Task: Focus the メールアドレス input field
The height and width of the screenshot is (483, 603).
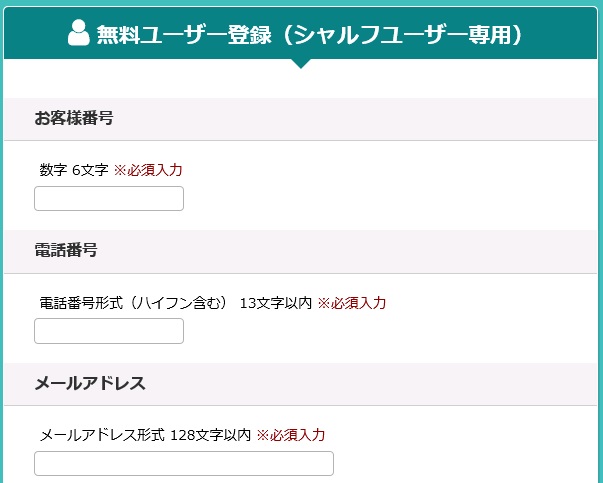Action: click(x=184, y=463)
